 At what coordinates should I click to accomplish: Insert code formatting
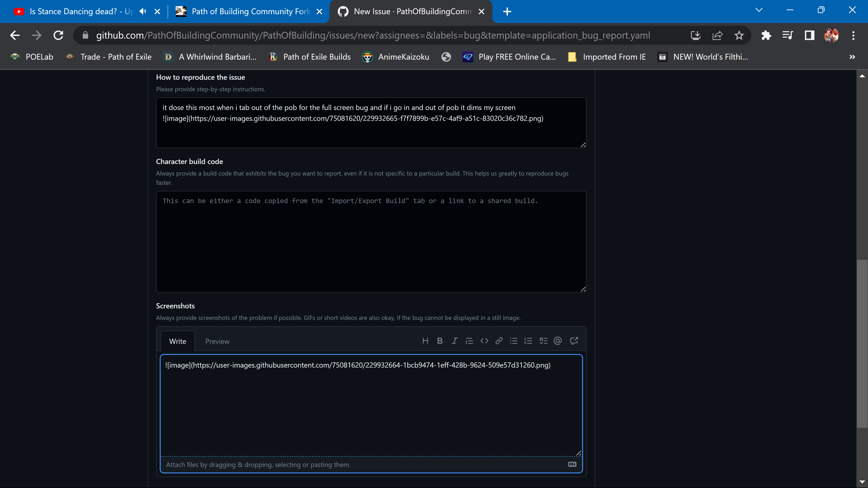tap(484, 341)
